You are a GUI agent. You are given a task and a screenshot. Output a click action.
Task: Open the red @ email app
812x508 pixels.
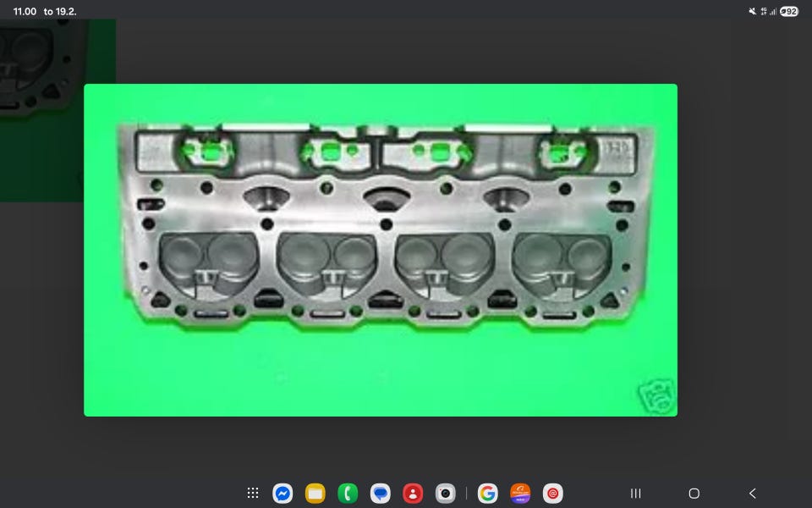(x=552, y=493)
